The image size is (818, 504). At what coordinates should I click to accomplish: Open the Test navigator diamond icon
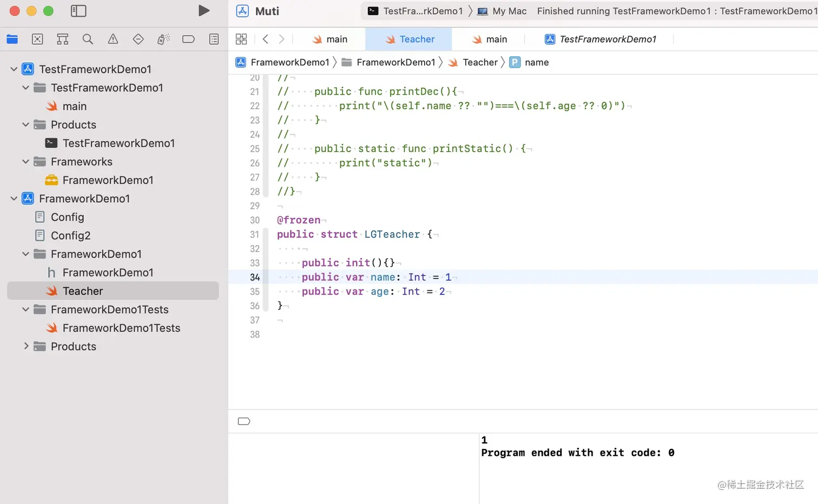pos(138,39)
